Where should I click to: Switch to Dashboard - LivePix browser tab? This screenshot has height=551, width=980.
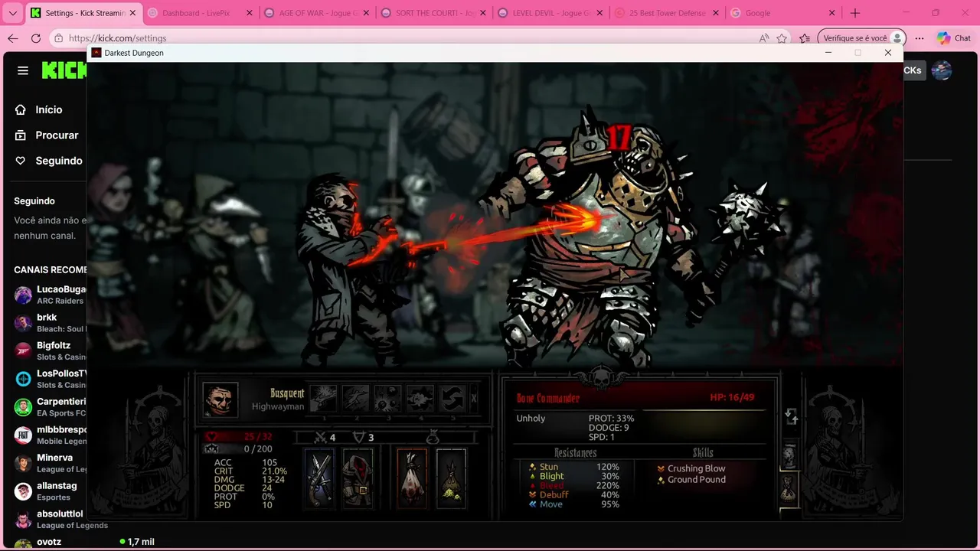(199, 13)
